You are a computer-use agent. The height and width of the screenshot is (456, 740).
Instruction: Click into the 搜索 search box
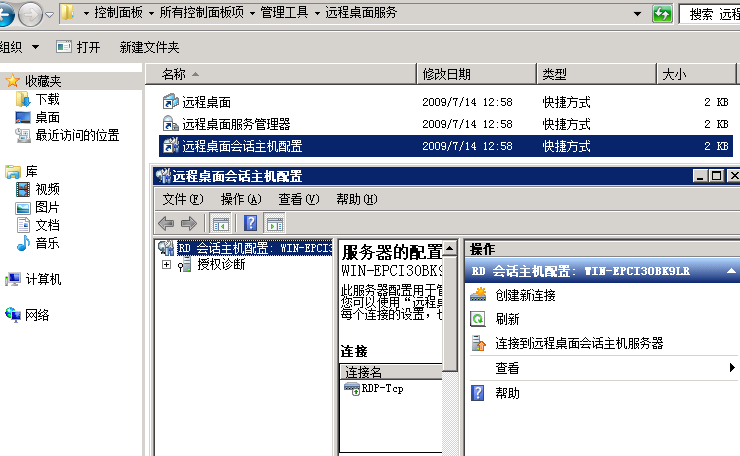(709, 14)
